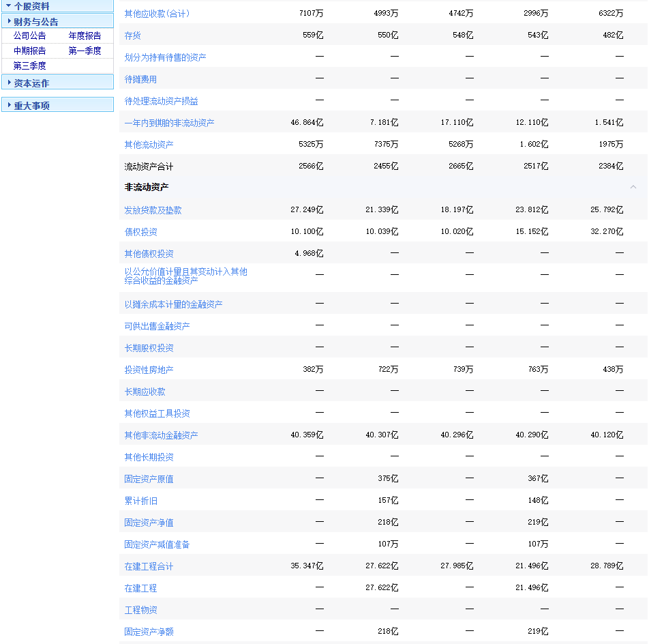Expand the 重大事项 sidebar section
This screenshot has height=644, width=649.
tap(31, 106)
